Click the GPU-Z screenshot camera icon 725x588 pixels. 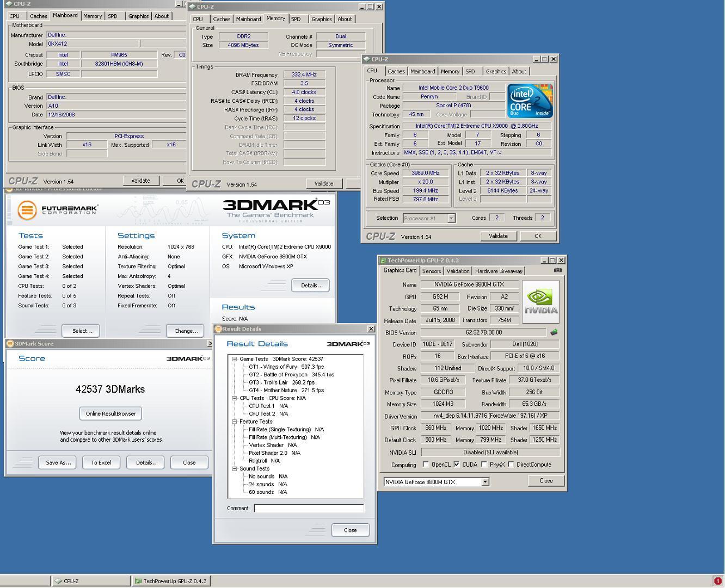(557, 270)
